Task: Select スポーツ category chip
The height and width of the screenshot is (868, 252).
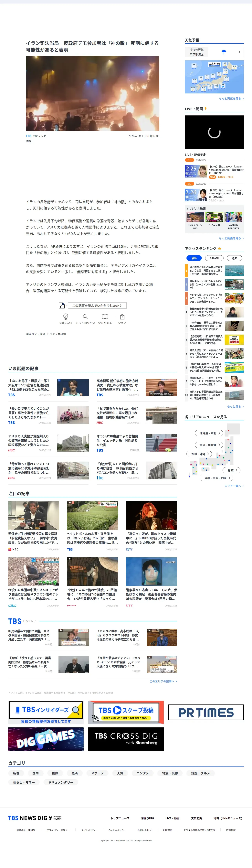Action: (97, 773)
